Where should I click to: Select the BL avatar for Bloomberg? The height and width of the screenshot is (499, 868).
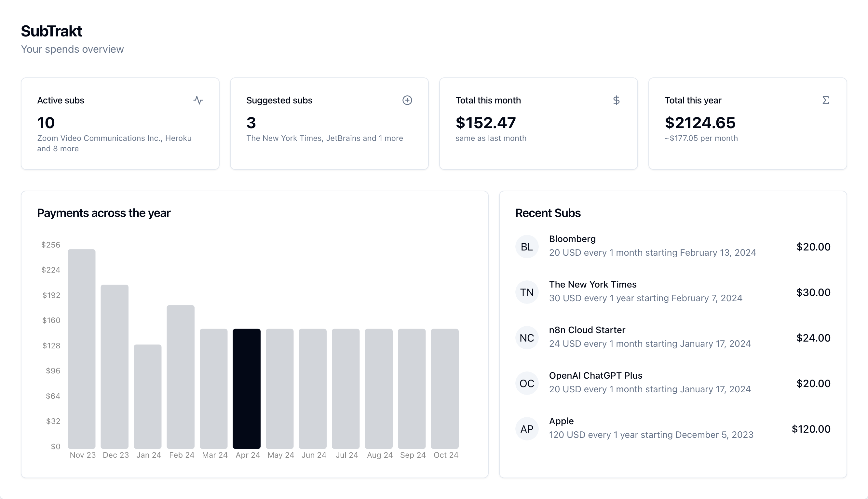527,247
